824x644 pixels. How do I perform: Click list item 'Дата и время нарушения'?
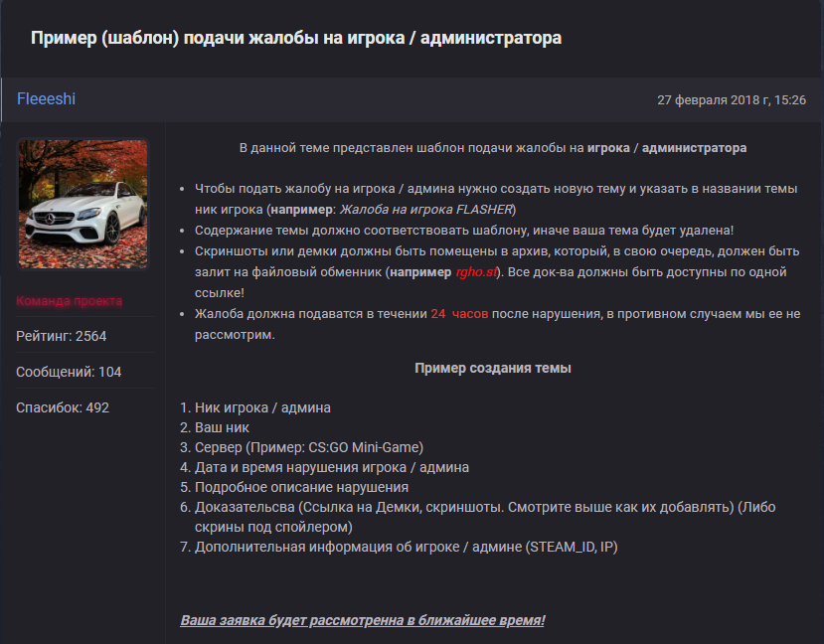332,467
